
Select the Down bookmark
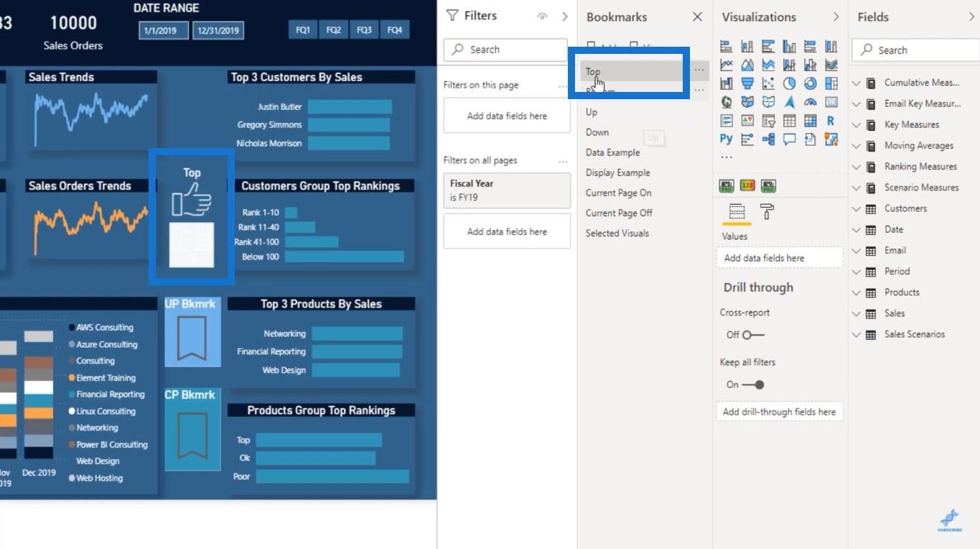point(597,132)
